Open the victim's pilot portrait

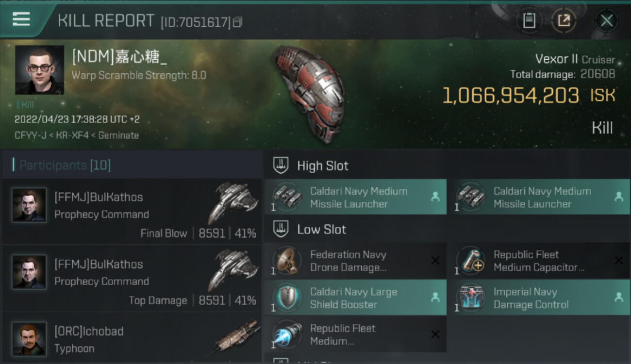coord(39,70)
